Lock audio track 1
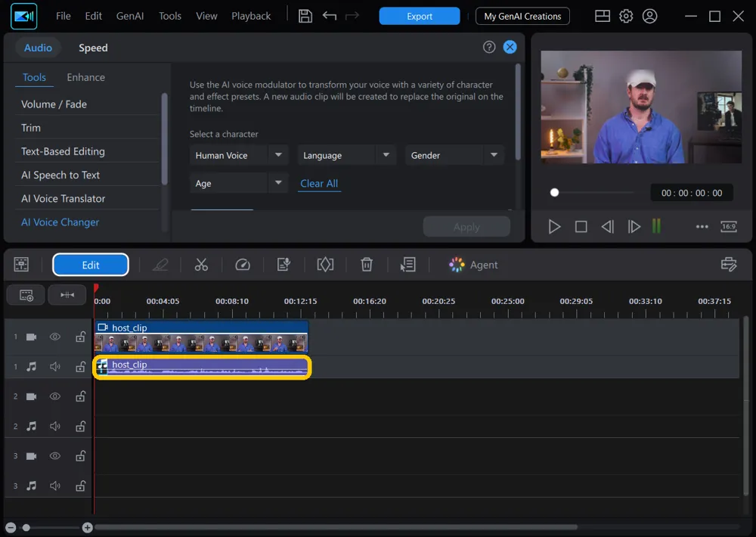Screen dimensions: 756x537 pyautogui.click(x=81, y=367)
